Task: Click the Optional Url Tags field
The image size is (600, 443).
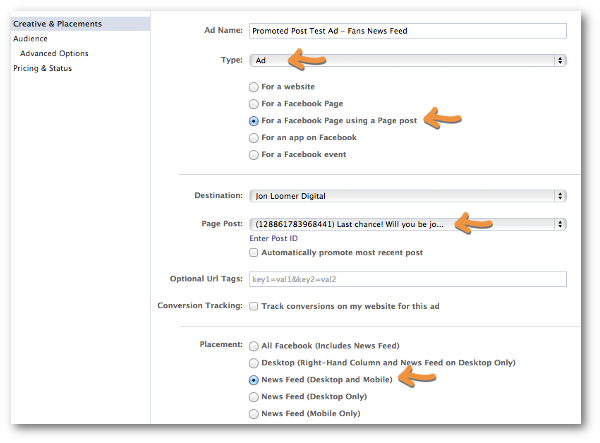Action: point(408,279)
